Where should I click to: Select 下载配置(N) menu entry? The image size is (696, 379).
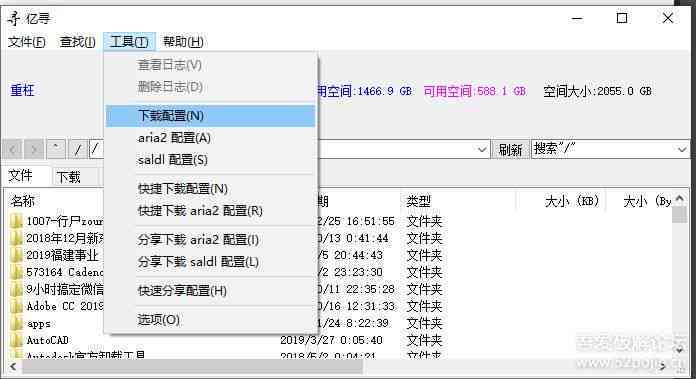210,116
